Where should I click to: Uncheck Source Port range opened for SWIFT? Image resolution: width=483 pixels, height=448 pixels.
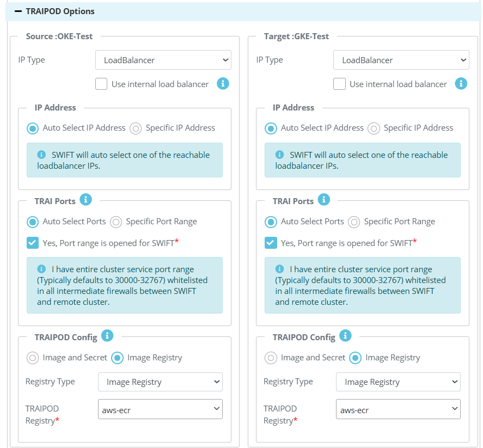coord(32,243)
